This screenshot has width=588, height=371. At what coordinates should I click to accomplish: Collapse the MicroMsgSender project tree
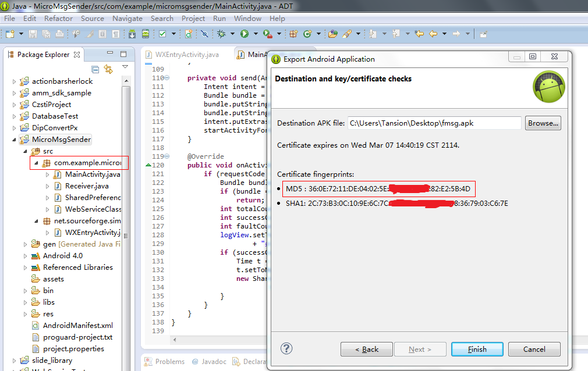tap(15, 140)
